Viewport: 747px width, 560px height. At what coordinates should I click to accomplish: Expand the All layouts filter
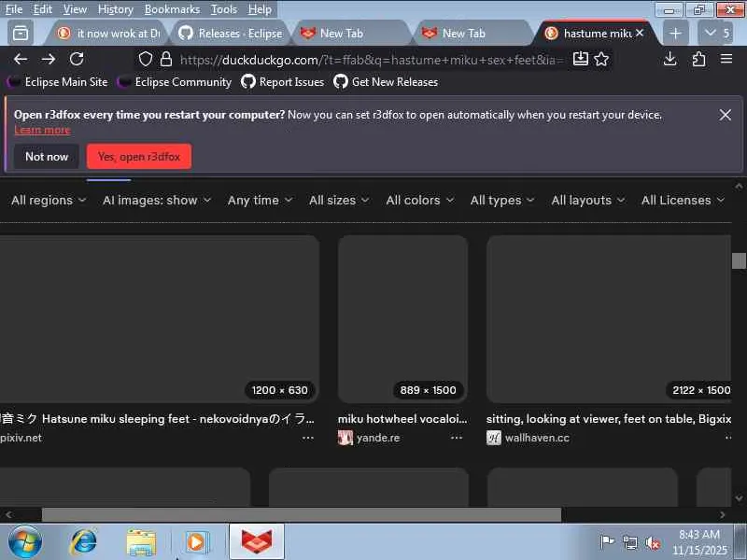click(x=588, y=201)
